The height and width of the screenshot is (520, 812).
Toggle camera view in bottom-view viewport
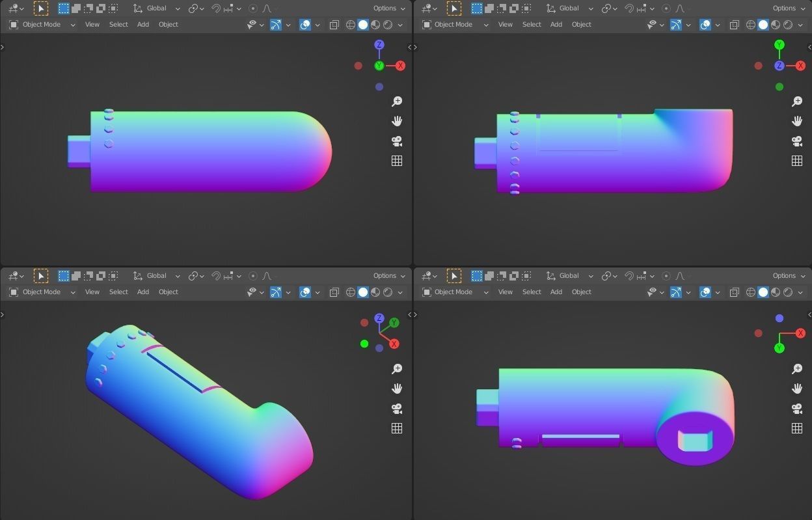tap(797, 409)
